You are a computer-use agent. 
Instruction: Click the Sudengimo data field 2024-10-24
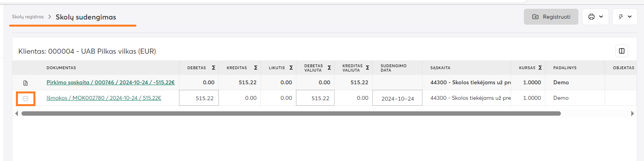click(397, 98)
